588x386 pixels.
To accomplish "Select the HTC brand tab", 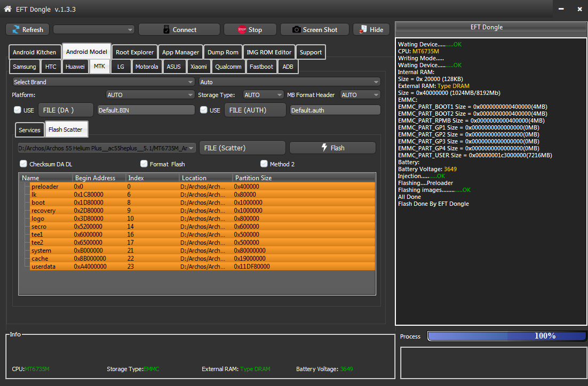I will [x=51, y=67].
